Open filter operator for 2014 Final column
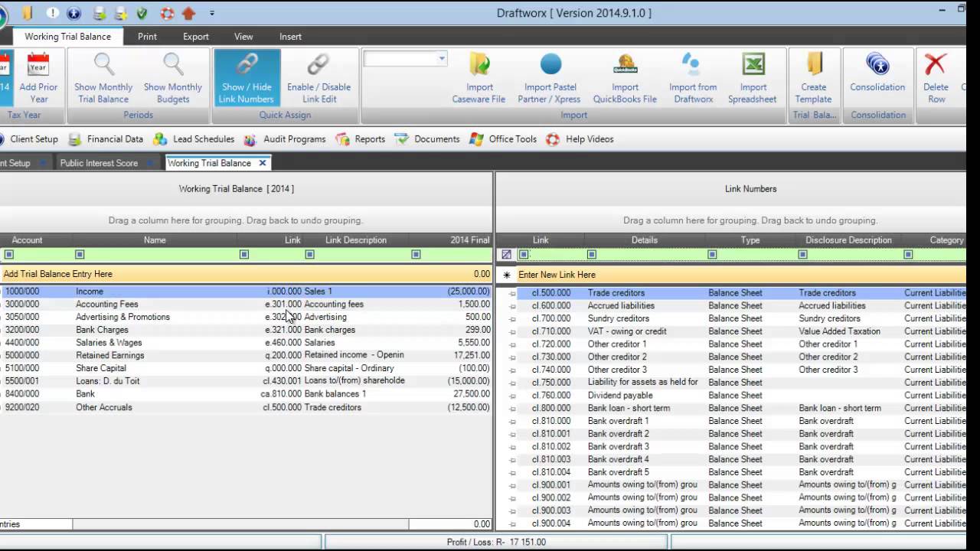 point(416,254)
